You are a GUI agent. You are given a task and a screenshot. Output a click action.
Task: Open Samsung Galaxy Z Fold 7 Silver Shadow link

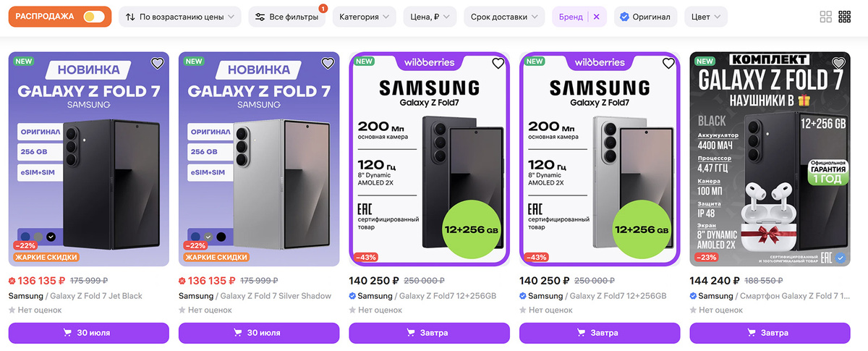coord(255,296)
